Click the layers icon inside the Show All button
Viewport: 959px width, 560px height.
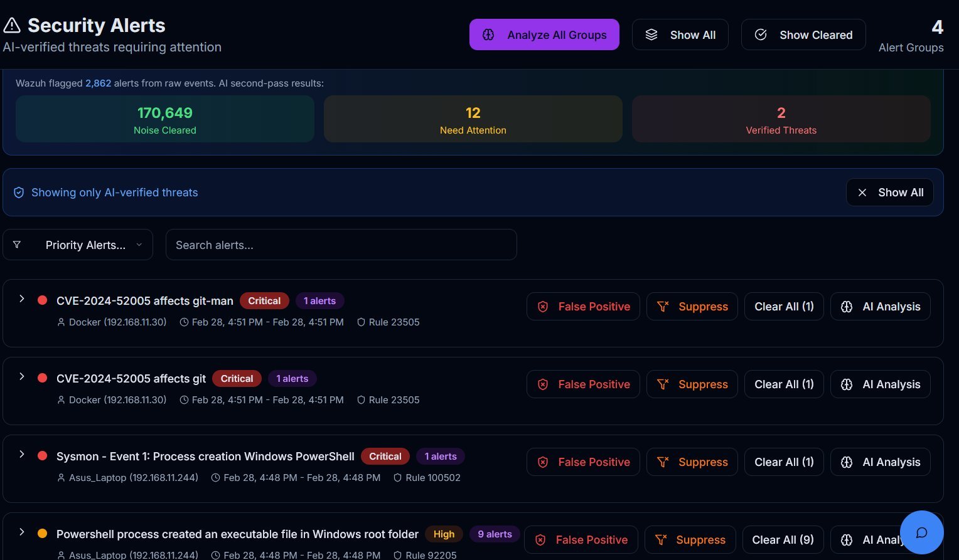pyautogui.click(x=651, y=34)
